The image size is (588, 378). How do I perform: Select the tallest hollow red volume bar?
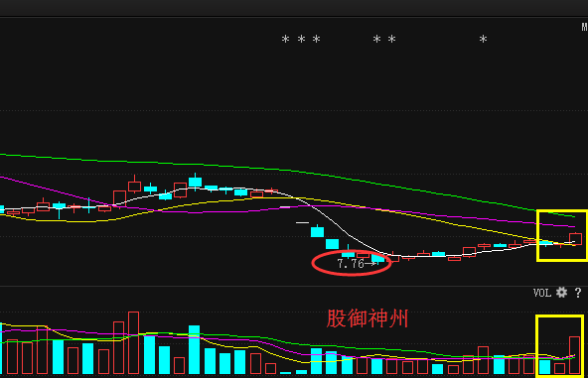(x=133, y=343)
